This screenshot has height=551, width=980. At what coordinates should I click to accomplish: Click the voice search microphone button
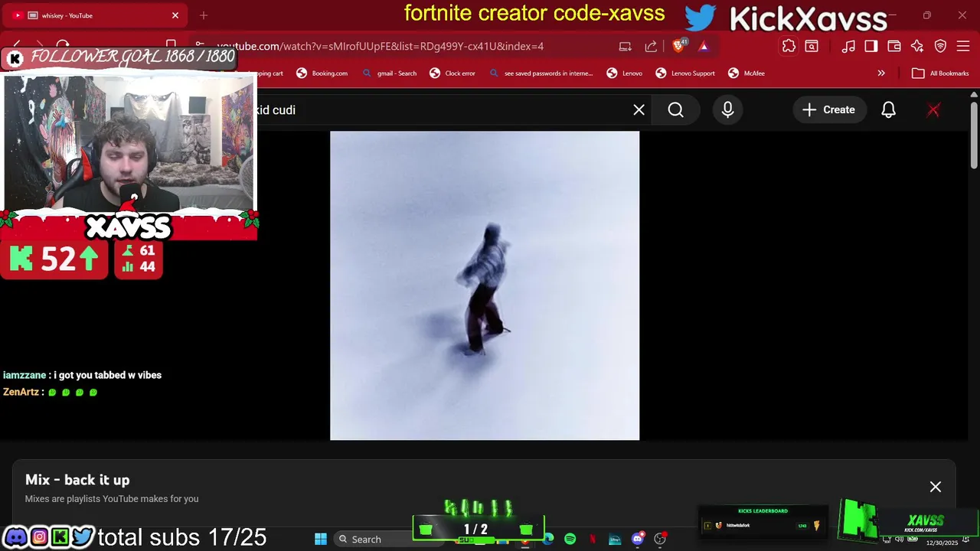[727, 110]
